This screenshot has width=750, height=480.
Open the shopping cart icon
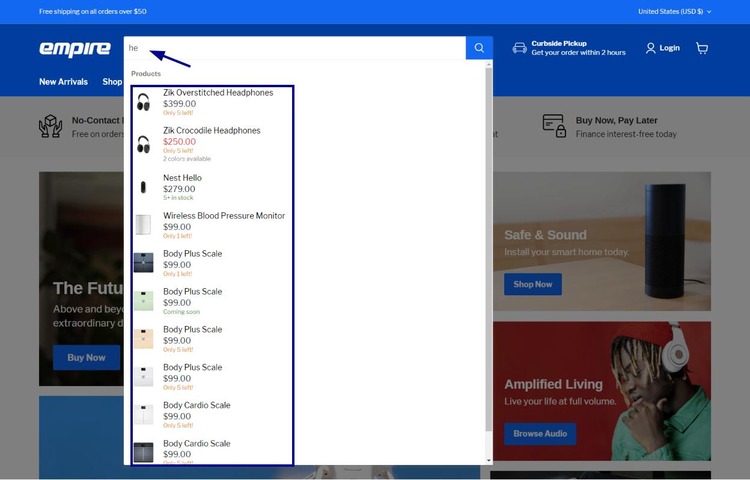click(x=702, y=48)
